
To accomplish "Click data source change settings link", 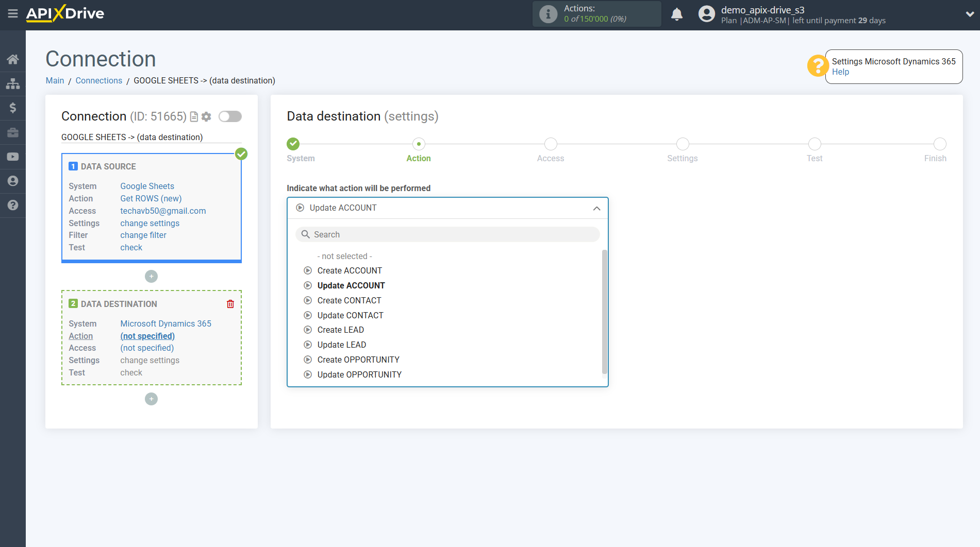I will 150,223.
